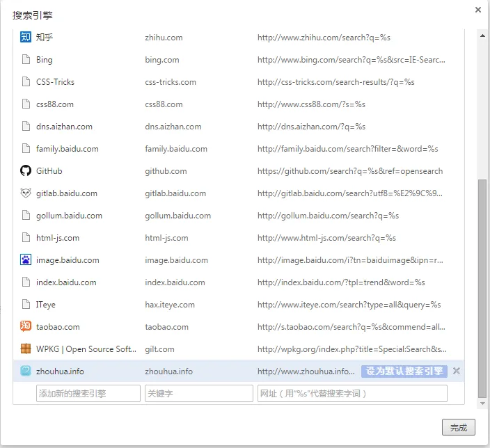Click the gilt.com keyword cell
The image size is (490, 448).
click(159, 349)
